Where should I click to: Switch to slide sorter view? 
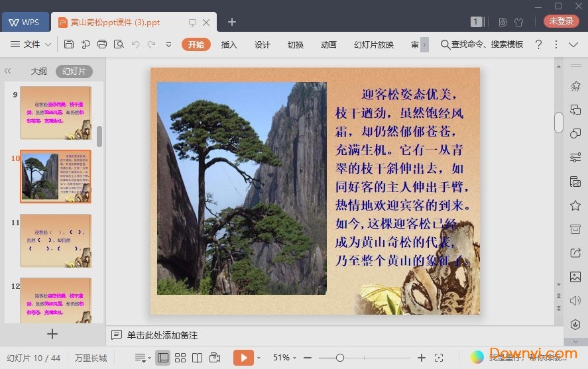(x=180, y=358)
